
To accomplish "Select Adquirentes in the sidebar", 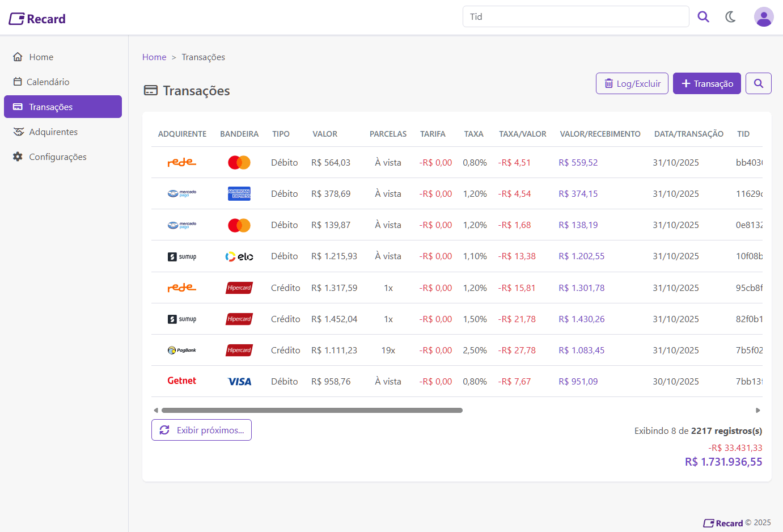I will pos(53,132).
